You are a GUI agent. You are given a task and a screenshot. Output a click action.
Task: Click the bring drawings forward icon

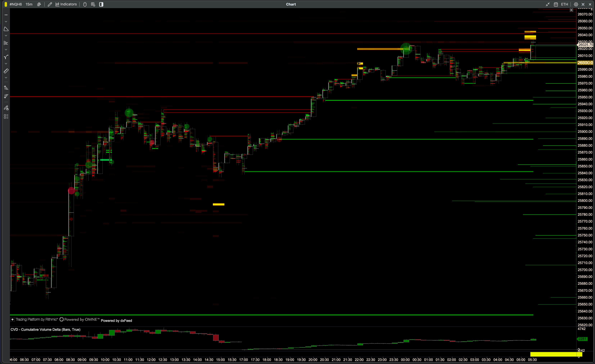[x=6, y=88]
